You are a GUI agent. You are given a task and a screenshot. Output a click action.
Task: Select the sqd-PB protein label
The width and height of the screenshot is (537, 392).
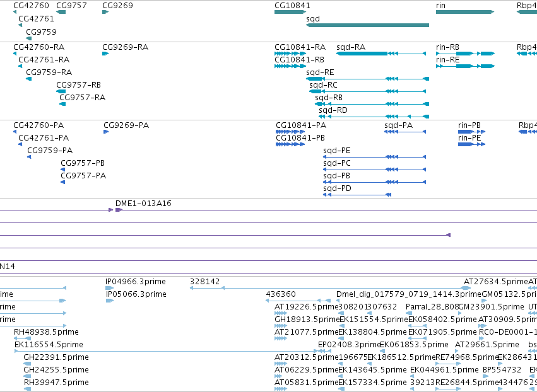[337, 176]
